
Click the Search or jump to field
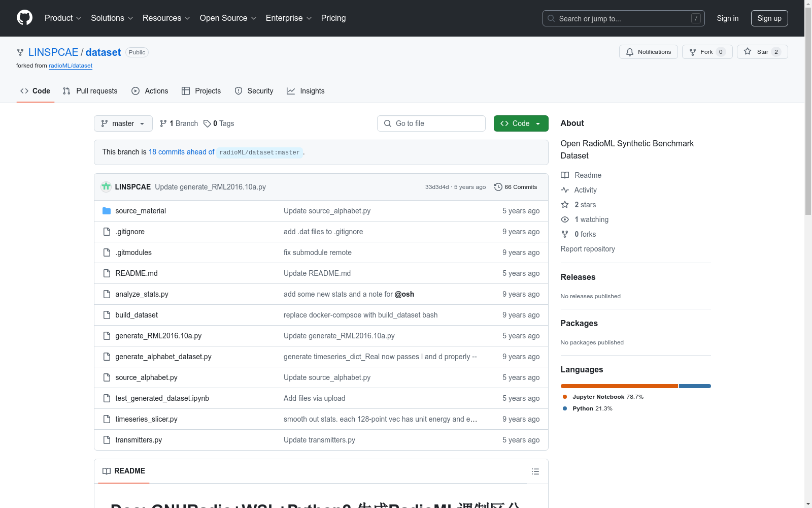pos(624,18)
